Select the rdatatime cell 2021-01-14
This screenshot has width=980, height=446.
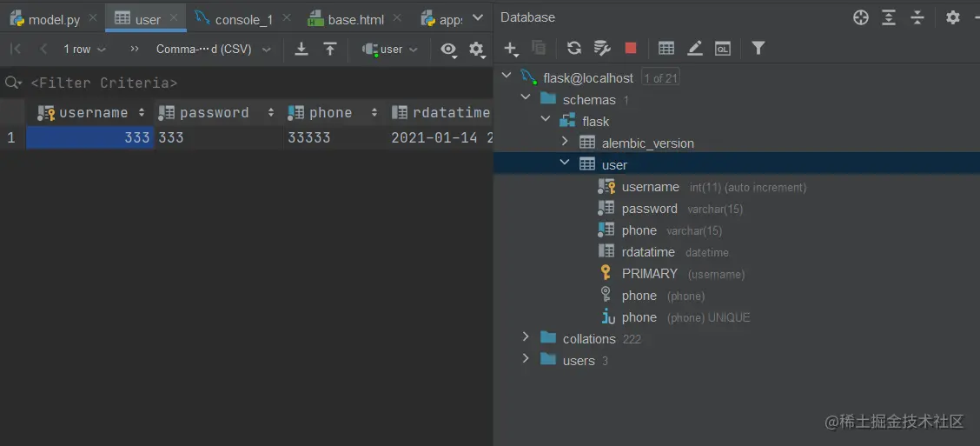(440, 137)
